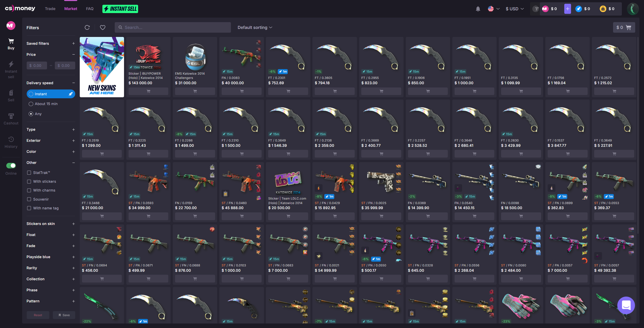Expand the Color filter
The height and width of the screenshot is (328, 644).
tap(51, 152)
